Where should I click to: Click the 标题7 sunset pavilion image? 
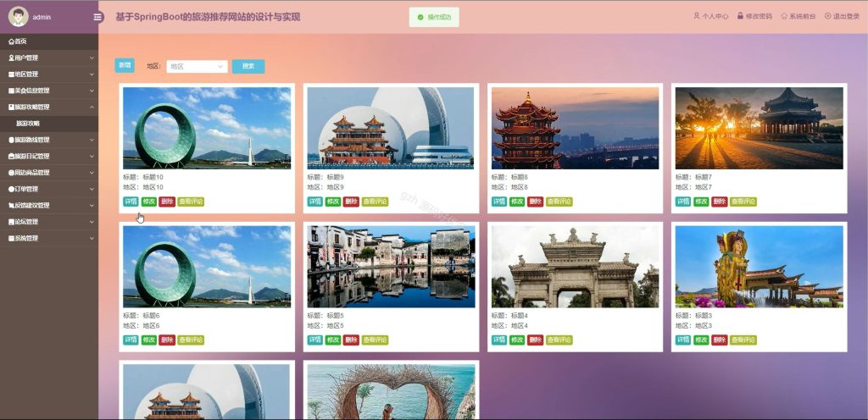point(759,128)
